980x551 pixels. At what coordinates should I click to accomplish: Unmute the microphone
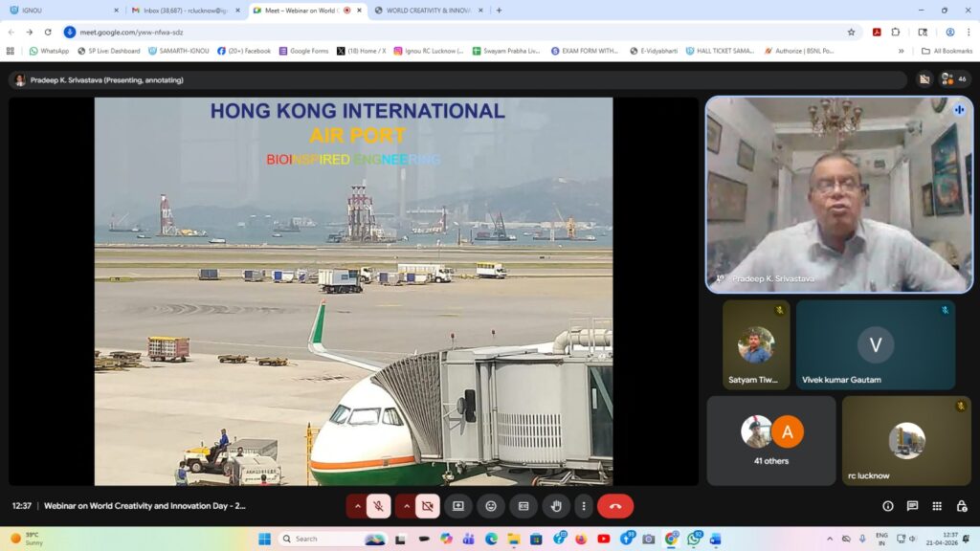click(x=379, y=506)
